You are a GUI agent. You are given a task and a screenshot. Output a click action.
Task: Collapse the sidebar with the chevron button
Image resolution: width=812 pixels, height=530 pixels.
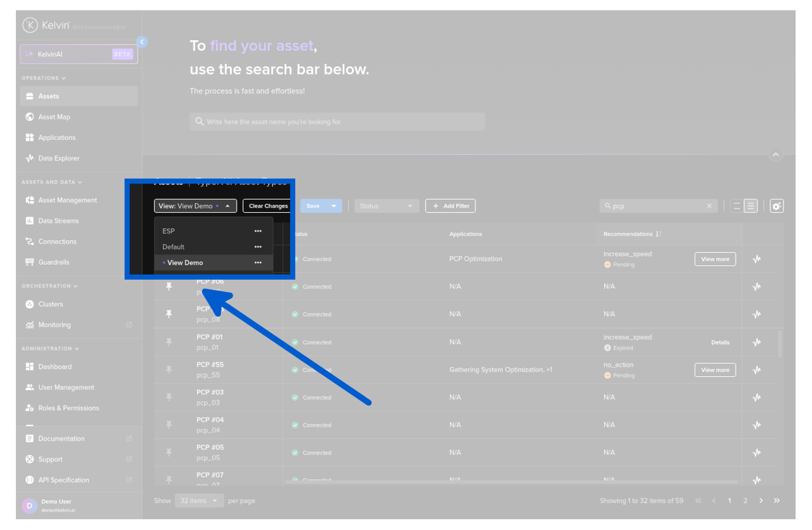142,42
